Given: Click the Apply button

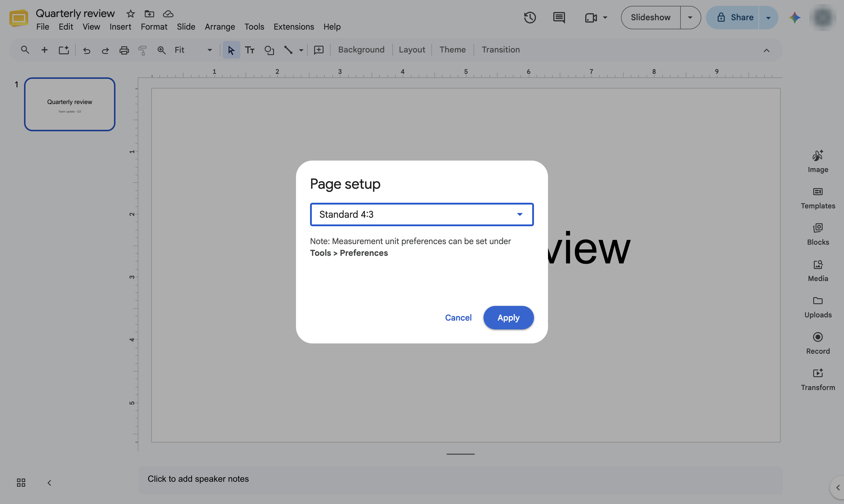Looking at the screenshot, I should pos(508,318).
